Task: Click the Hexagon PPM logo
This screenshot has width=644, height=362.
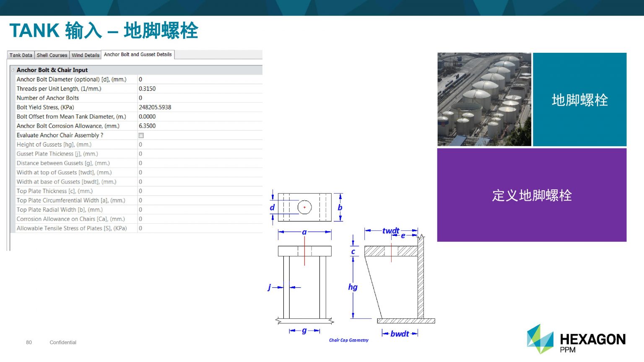Action: pos(576,339)
